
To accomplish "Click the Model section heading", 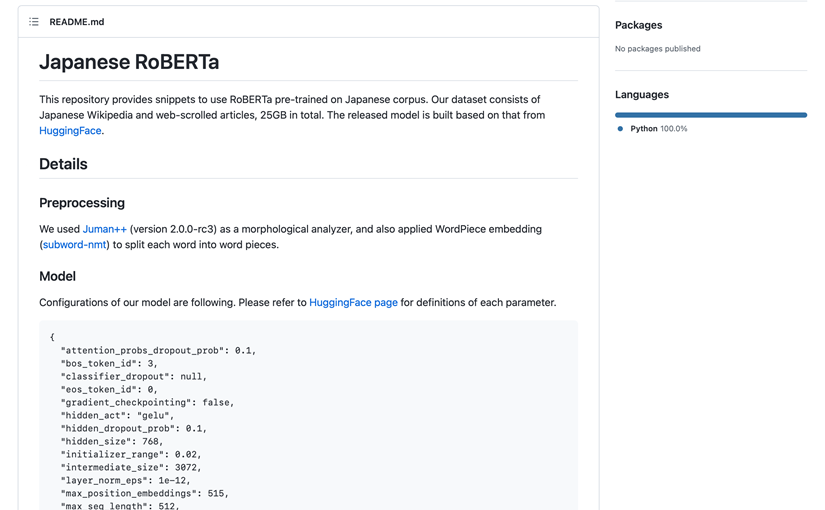I will click(57, 276).
